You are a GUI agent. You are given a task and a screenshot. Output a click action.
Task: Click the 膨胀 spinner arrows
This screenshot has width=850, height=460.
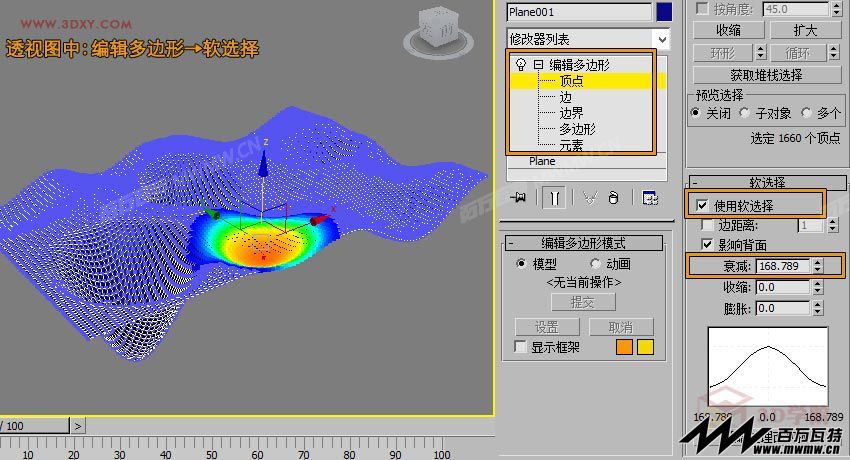coord(818,308)
